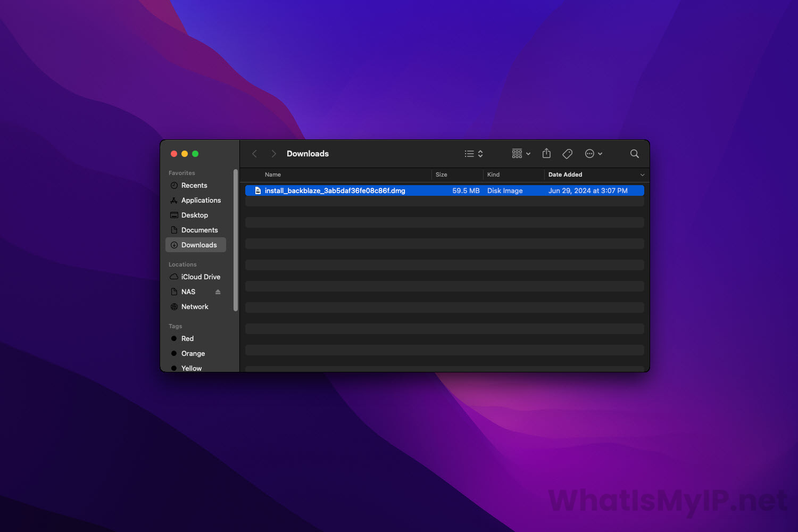Open the group-by grid dropdown
798x532 pixels.
[x=521, y=154]
